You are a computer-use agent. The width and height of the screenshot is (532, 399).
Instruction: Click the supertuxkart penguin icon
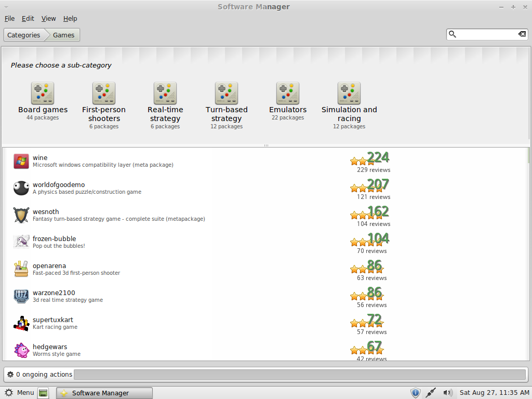(x=21, y=323)
